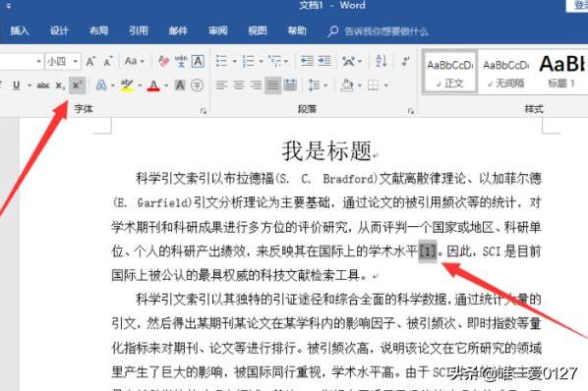
Task: Apply the 标题 1 style
Action: 561,71
